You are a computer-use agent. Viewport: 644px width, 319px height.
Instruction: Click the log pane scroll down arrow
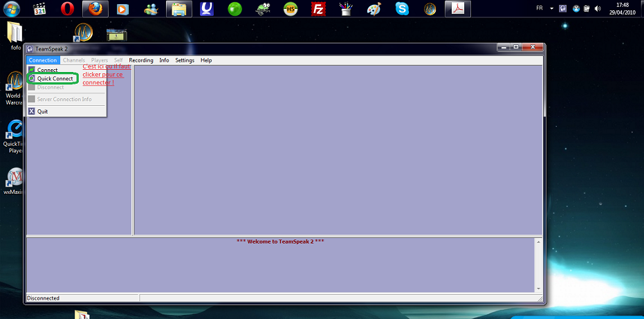[538, 289]
